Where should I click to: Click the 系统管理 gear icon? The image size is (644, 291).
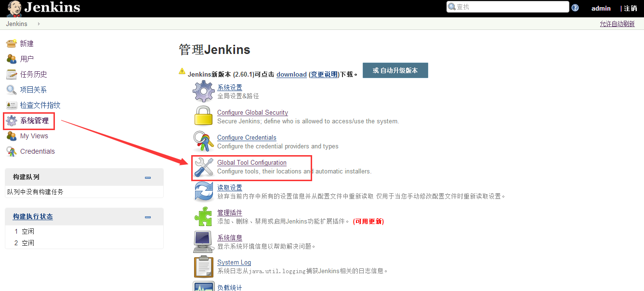12,121
